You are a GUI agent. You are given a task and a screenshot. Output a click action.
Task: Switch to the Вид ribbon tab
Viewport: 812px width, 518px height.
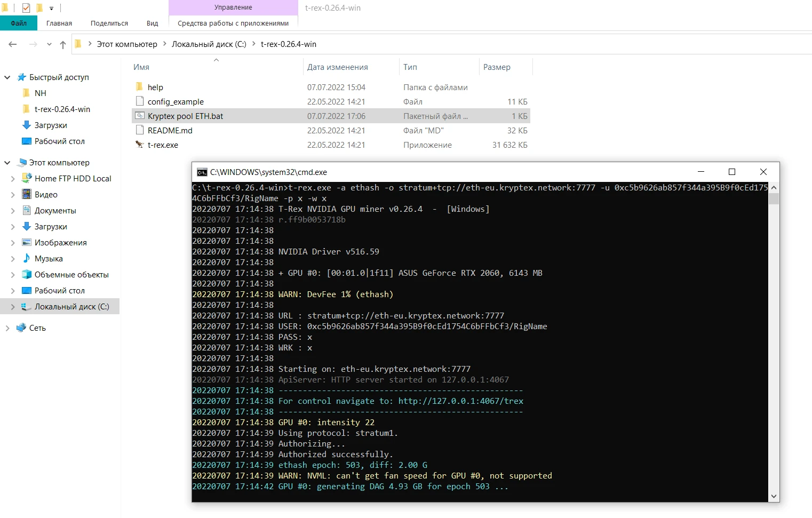pyautogui.click(x=152, y=23)
